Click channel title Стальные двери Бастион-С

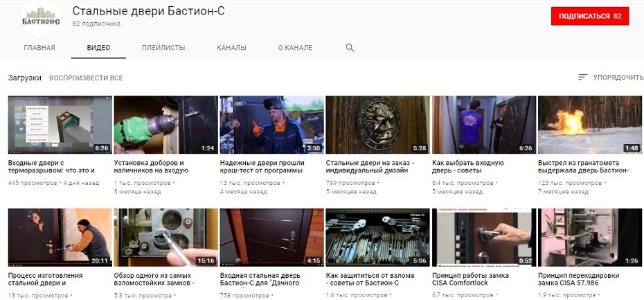point(148,11)
